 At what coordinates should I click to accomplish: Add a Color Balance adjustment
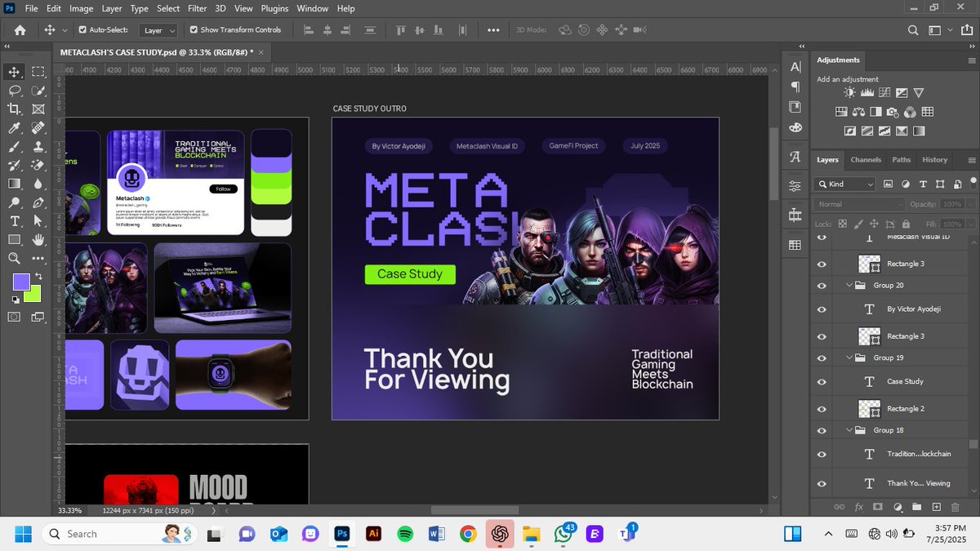(x=857, y=112)
